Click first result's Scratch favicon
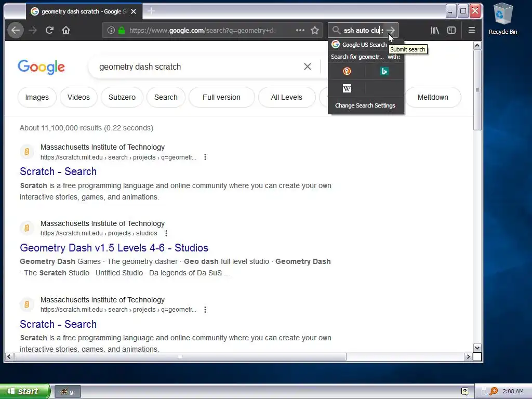This screenshot has height=399, width=532. [27, 152]
